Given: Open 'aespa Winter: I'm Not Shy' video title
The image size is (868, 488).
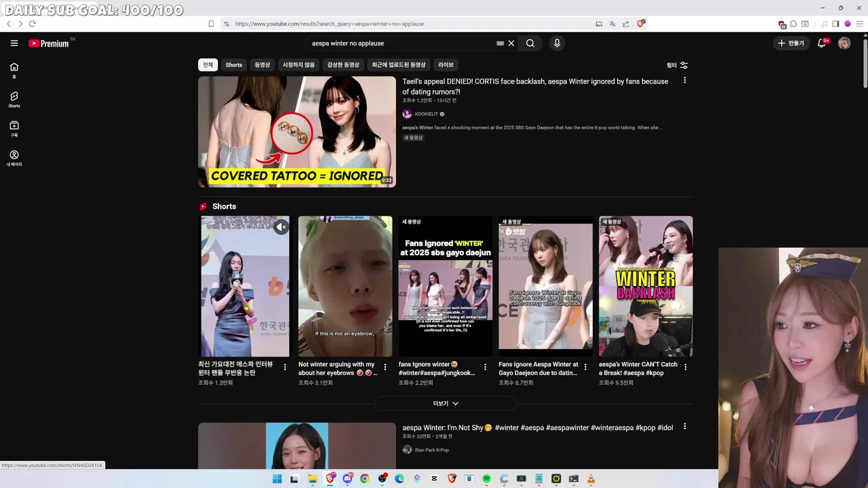Looking at the screenshot, I should click(538, 428).
